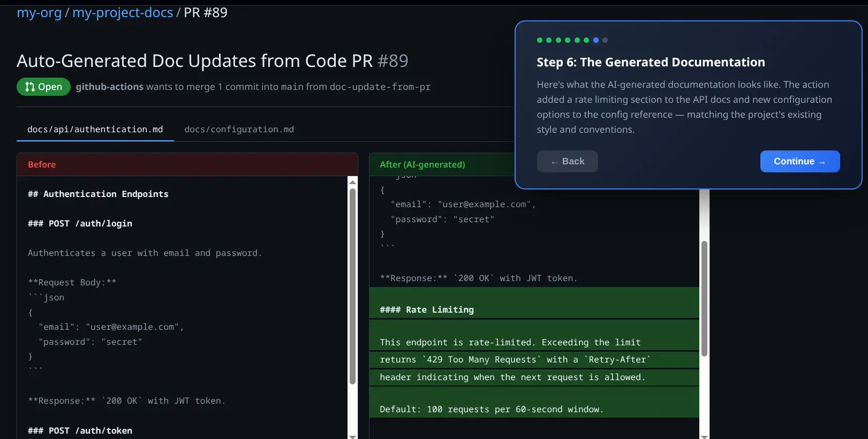
Task: Open the my-org breadcrumb link
Action: pos(39,12)
